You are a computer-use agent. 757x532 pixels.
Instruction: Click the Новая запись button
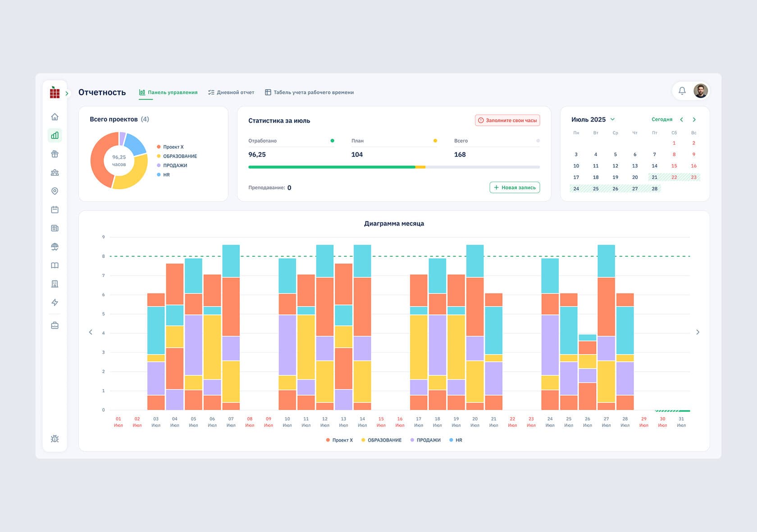[515, 187]
